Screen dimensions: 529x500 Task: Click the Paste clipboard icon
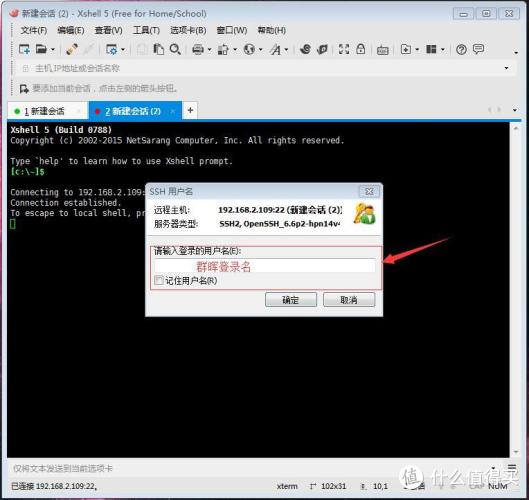coord(158,50)
